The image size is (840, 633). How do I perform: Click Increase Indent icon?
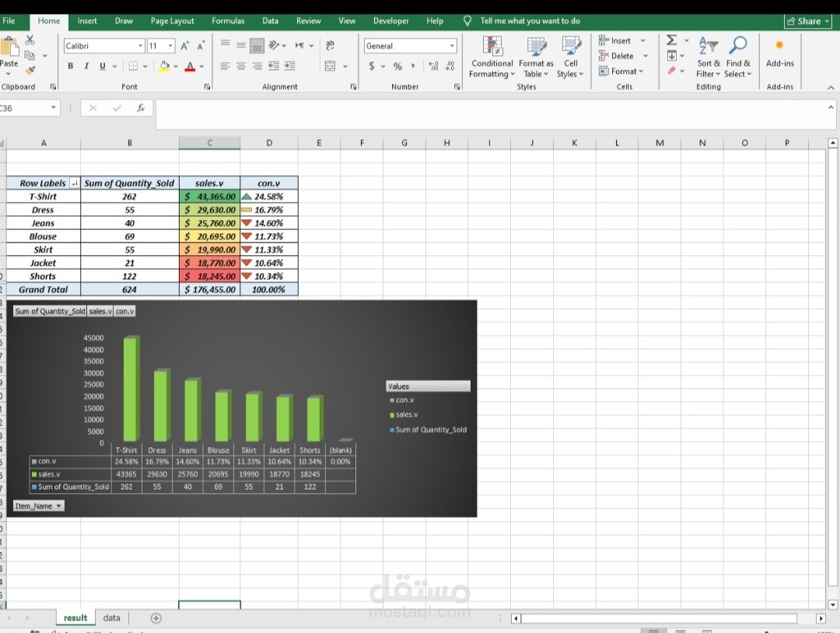click(290, 66)
